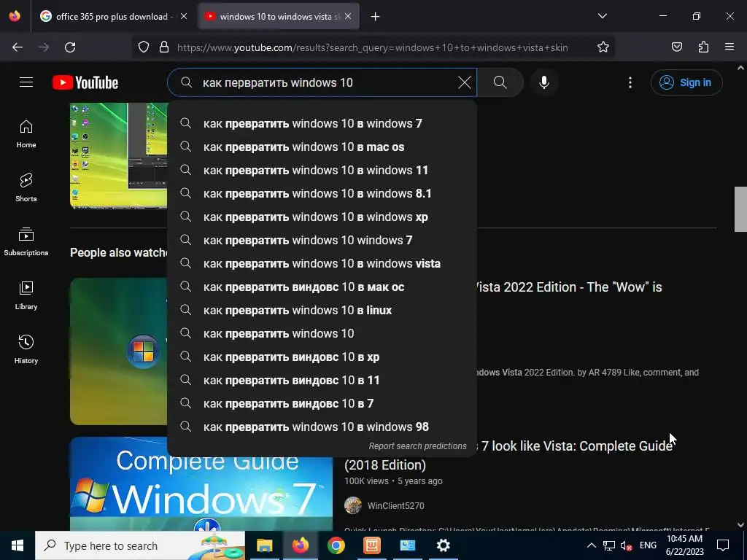The image size is (747, 560).
Task: Go to Home in the sidebar
Action: pyautogui.click(x=26, y=134)
